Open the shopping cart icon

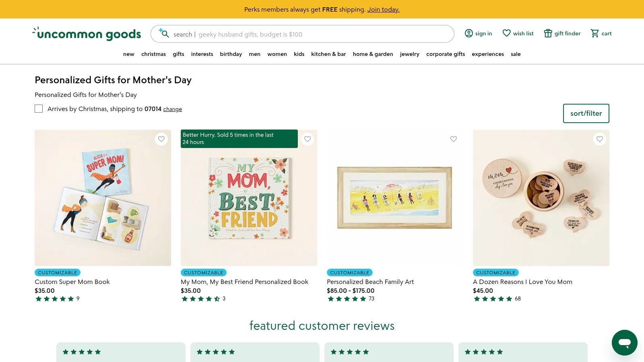click(594, 33)
